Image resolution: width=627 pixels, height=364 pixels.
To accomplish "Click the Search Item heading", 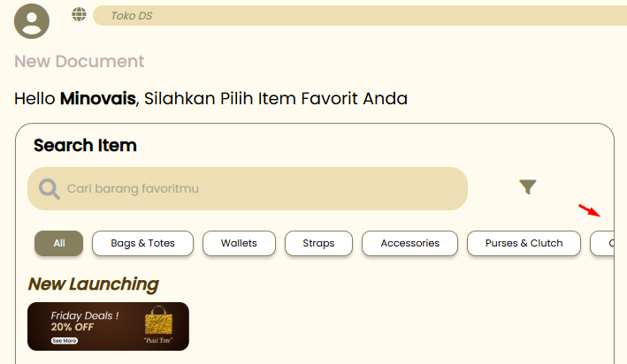I will click(85, 146).
